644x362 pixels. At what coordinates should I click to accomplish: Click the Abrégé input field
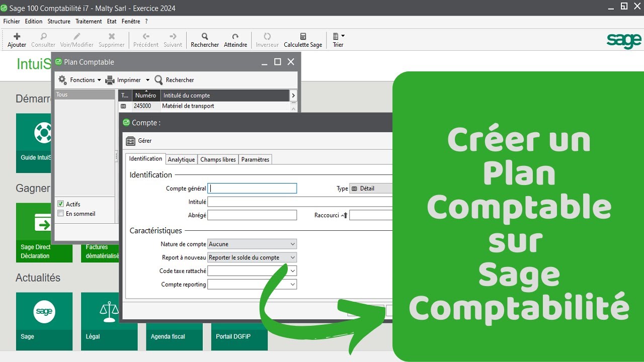(x=252, y=215)
